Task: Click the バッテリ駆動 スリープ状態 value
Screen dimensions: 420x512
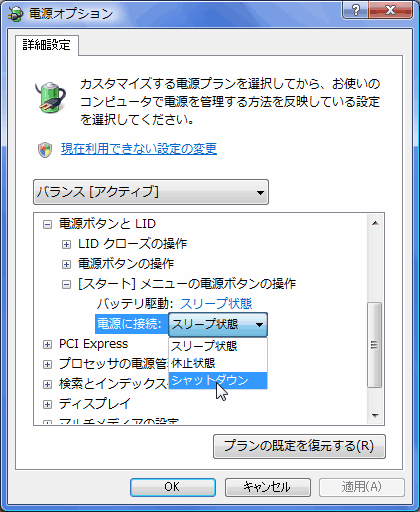Action: (216, 304)
